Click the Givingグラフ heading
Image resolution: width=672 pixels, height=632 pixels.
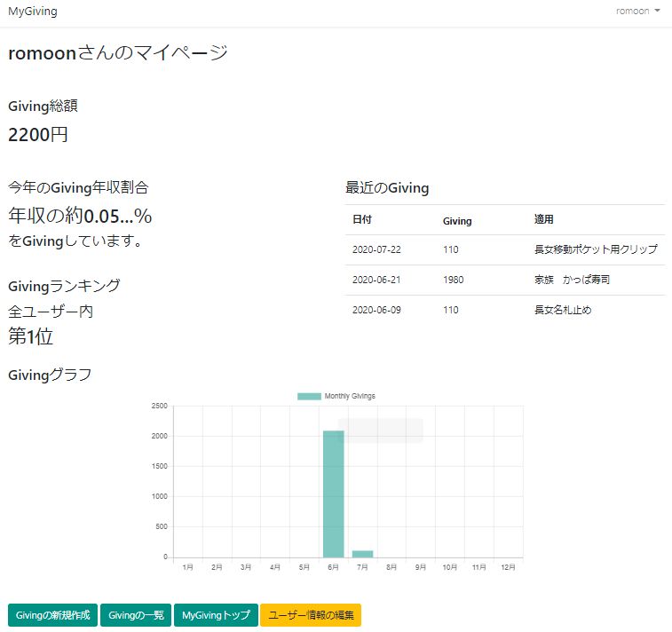pyautogui.click(x=50, y=375)
